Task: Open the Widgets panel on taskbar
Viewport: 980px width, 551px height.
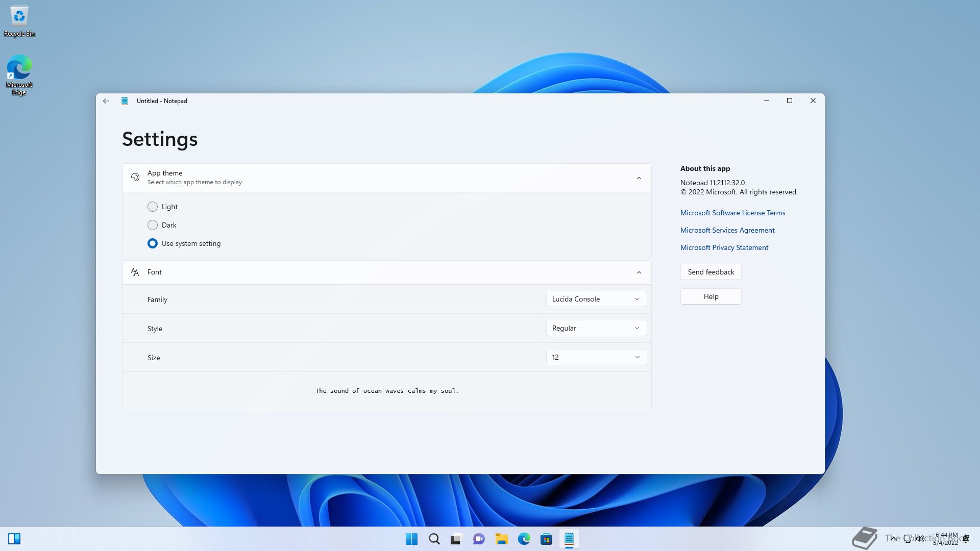Action: [14, 539]
